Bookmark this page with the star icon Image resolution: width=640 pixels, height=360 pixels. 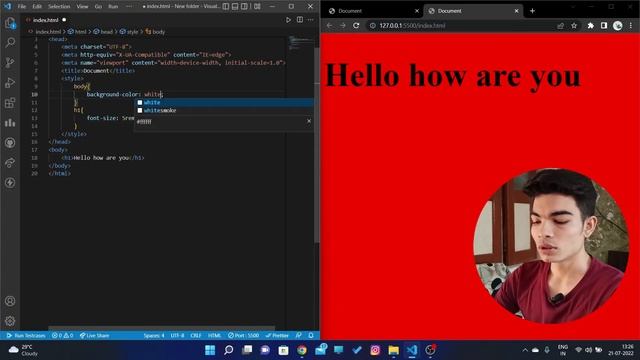574,26
